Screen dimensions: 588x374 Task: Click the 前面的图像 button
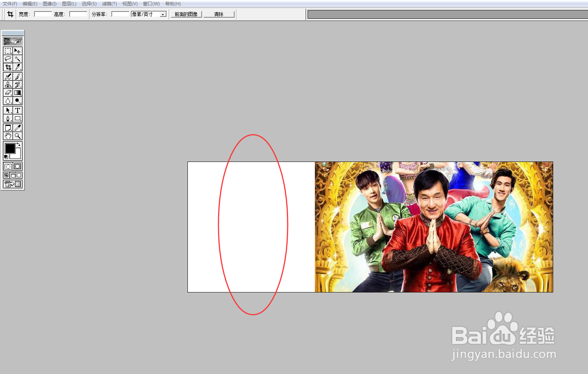[x=186, y=14]
